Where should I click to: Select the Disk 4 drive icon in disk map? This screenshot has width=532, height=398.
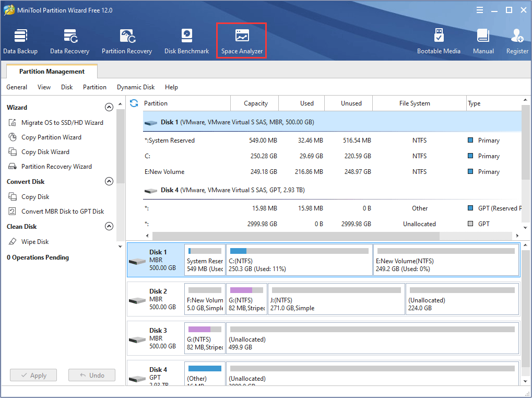click(137, 379)
